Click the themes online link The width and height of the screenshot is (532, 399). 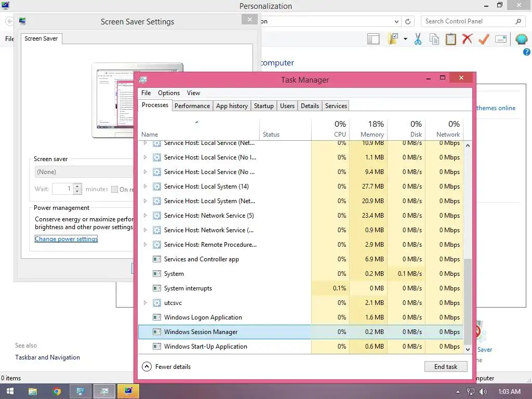tap(496, 108)
